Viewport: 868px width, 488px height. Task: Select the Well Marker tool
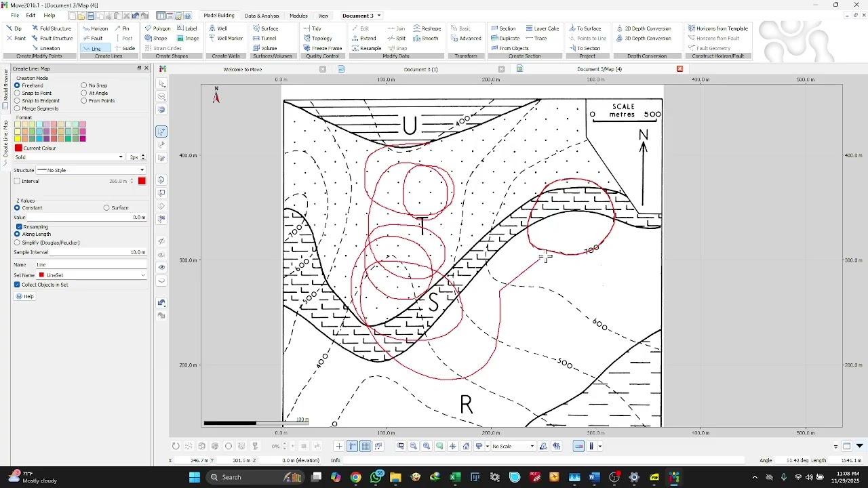coord(226,39)
